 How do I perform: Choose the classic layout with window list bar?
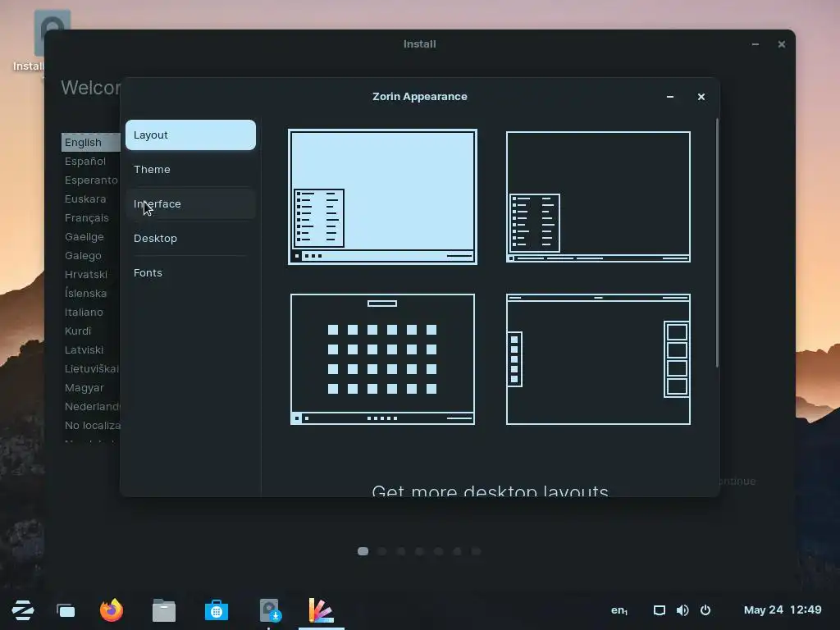[x=598, y=197]
